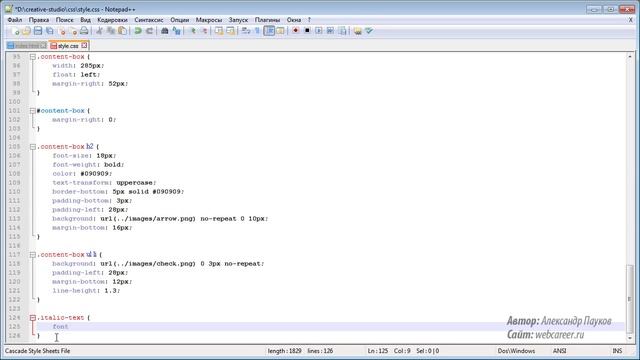
Task: Place cursor on the 'line-height: 1.3;' line
Action: (86, 291)
